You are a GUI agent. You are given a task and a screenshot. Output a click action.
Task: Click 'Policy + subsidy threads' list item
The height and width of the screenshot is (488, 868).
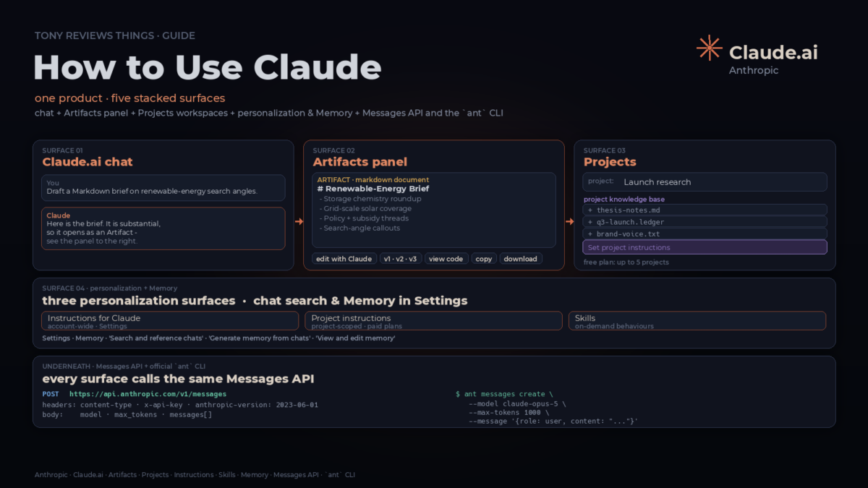pos(364,218)
